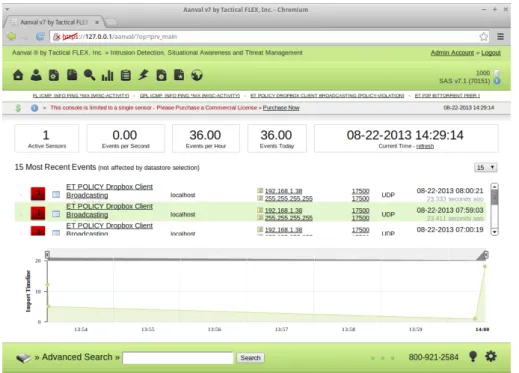Open the globe icon in toolbar
The width and height of the screenshot is (519, 373).
(197, 75)
